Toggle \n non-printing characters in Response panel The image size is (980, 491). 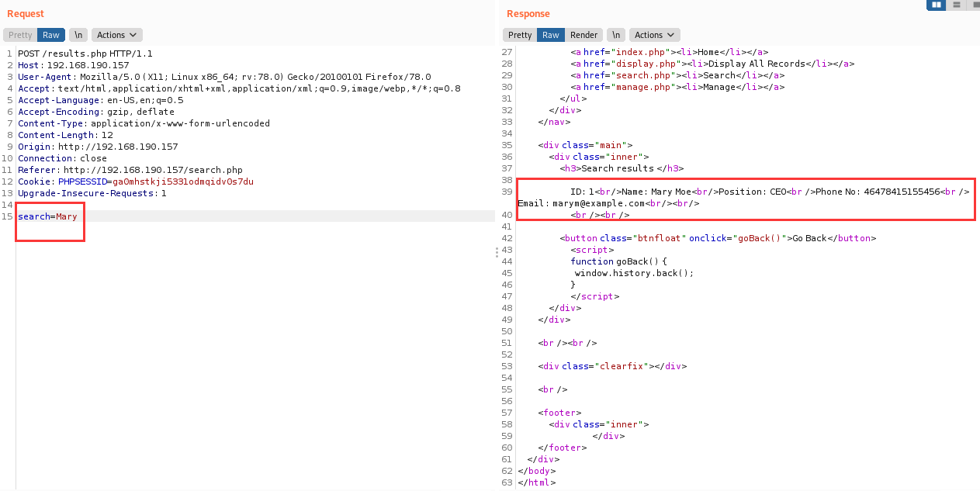[x=615, y=35]
